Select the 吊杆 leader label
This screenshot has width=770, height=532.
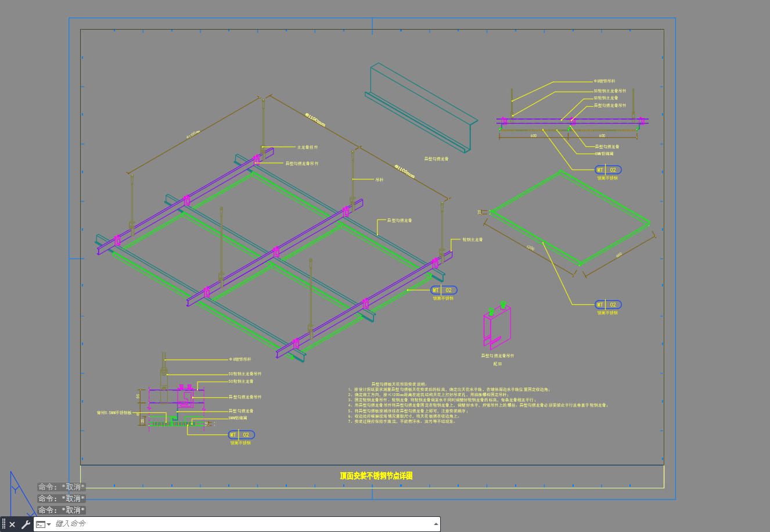point(379,179)
